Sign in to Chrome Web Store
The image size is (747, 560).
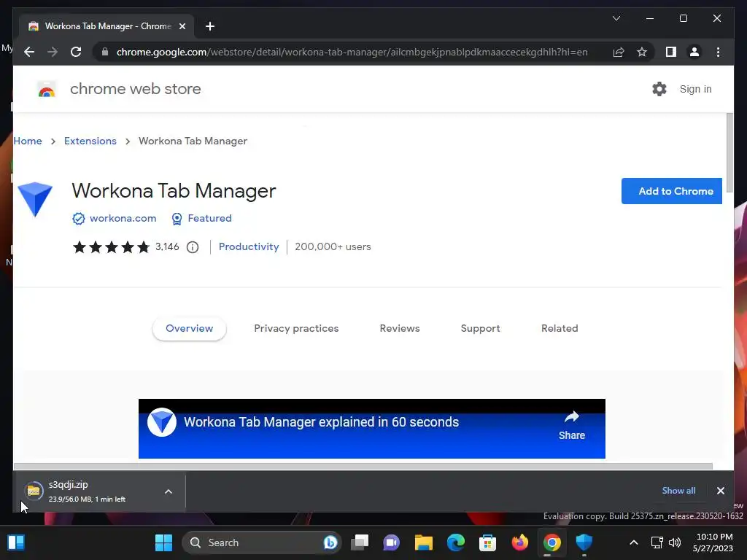pyautogui.click(x=695, y=89)
